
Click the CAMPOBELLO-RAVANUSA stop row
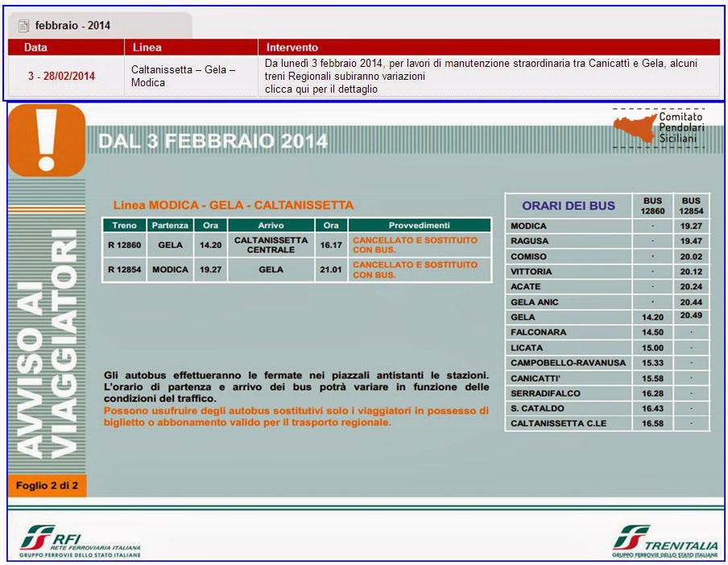coord(607,363)
